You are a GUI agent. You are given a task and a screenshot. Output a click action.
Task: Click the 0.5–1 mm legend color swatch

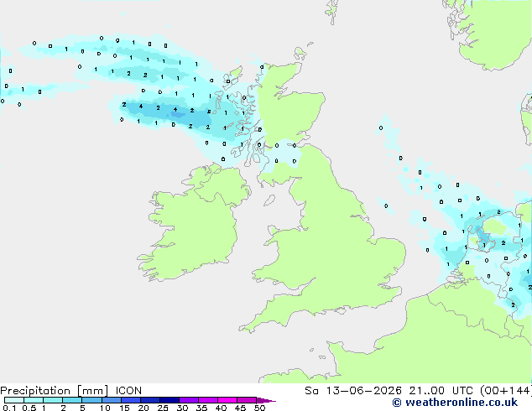coord(34,400)
